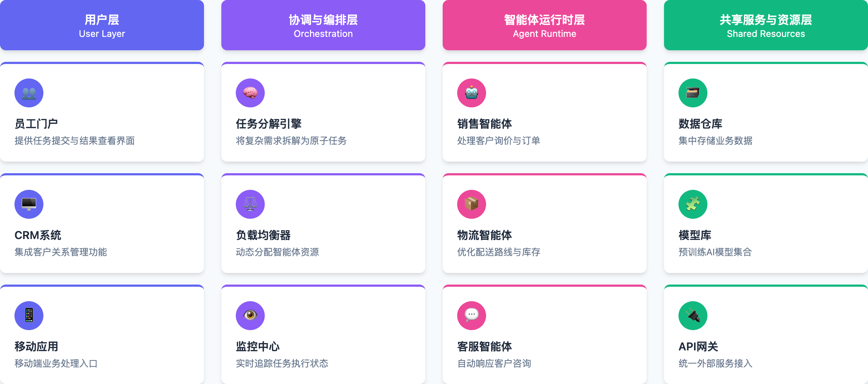Click the 统一外部服务接入 description text
The image size is (868, 384).
click(x=715, y=363)
